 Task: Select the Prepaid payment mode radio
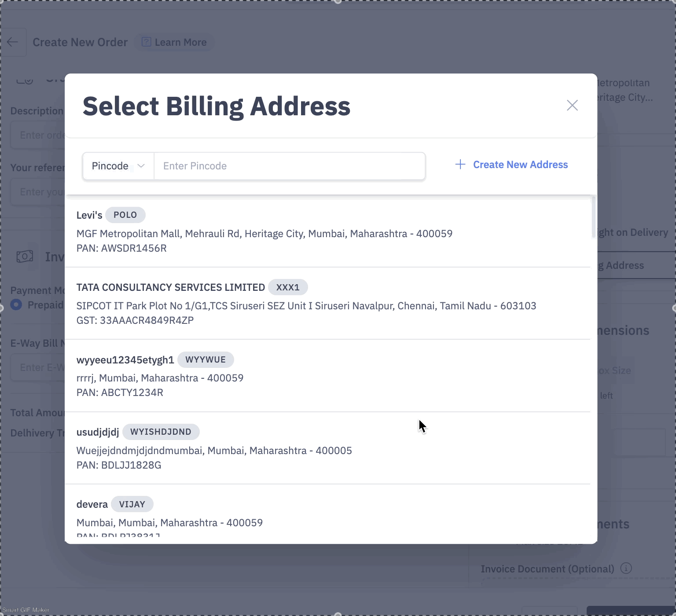[x=16, y=304]
